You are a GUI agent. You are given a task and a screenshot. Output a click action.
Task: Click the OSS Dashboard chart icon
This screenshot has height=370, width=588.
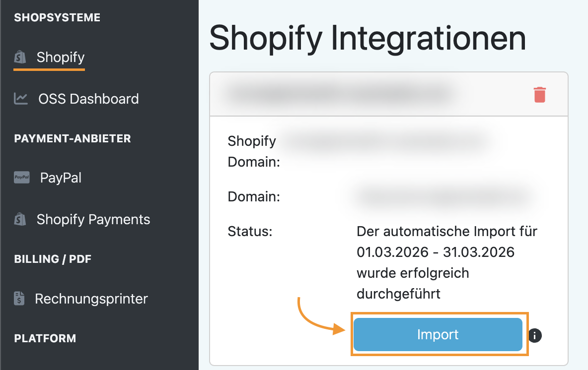tap(21, 99)
